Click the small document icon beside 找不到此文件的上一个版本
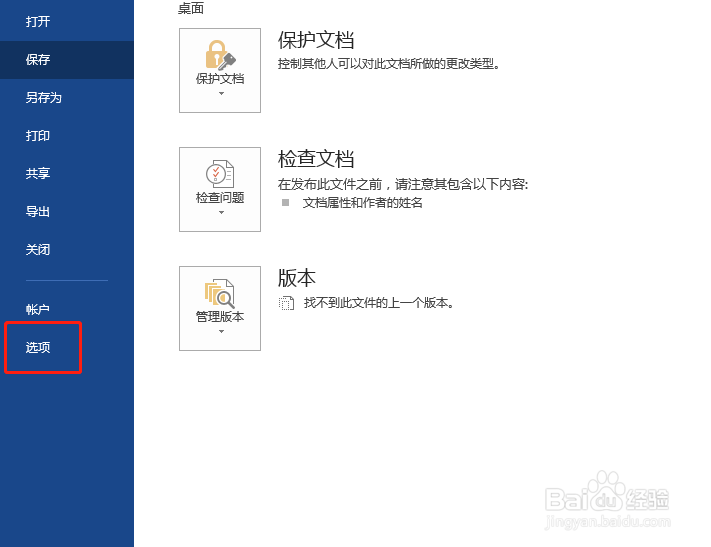The image size is (711, 547). tap(286, 303)
